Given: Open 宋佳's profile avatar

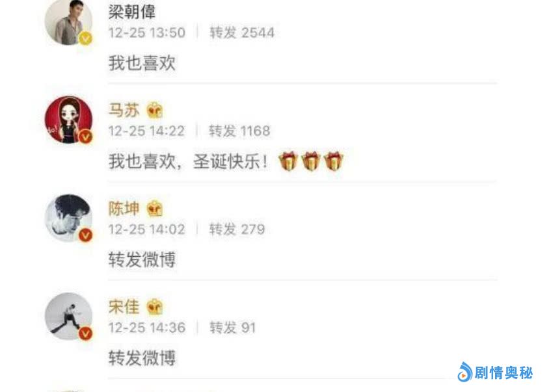Looking at the screenshot, I should pyautogui.click(x=68, y=317).
